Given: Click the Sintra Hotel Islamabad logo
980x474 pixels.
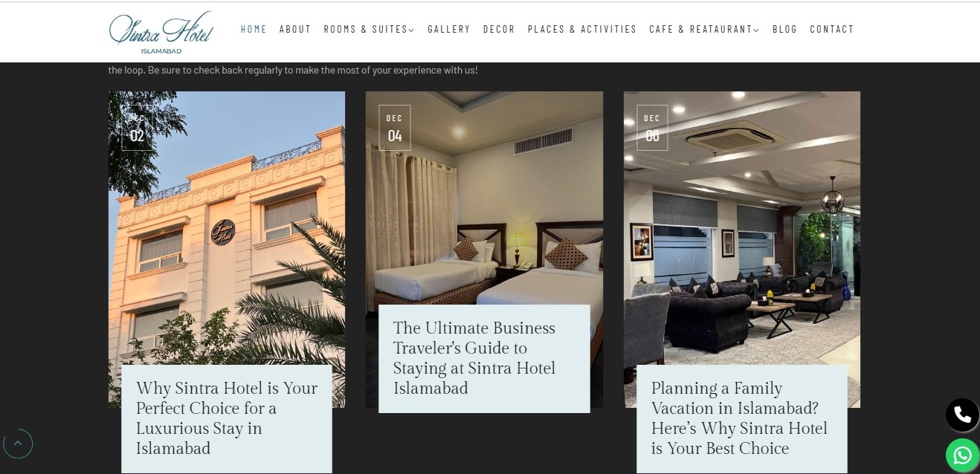Looking at the screenshot, I should [161, 32].
